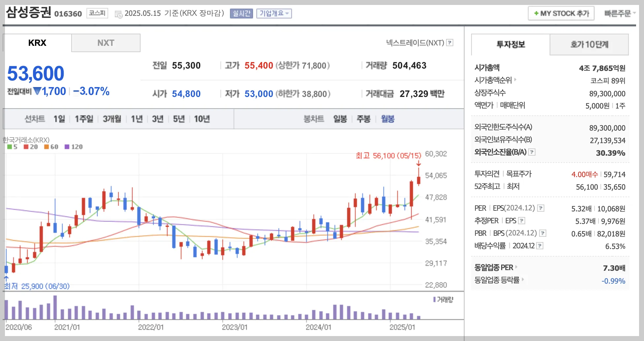Click the 저가 value 53,000
644x341 pixels.
coord(259,94)
